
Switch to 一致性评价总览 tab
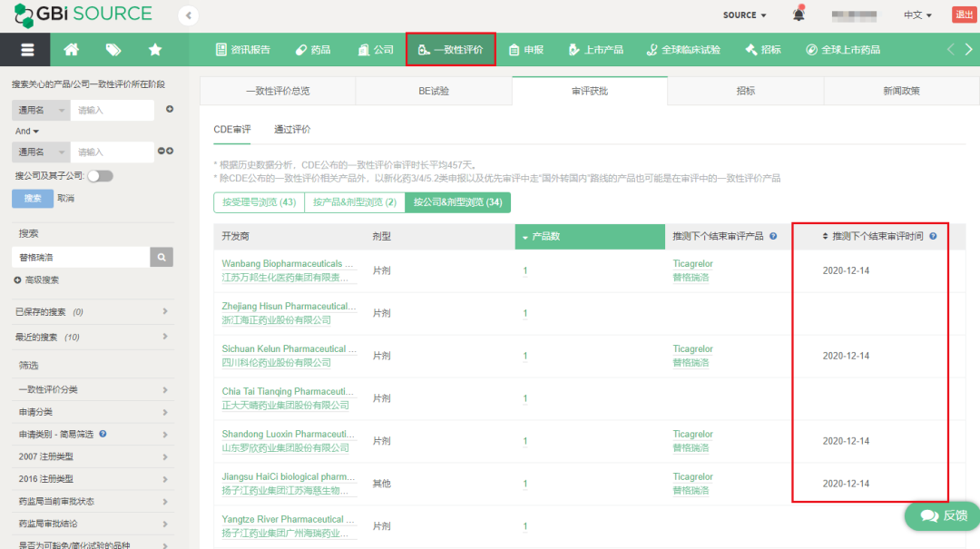pos(278,92)
